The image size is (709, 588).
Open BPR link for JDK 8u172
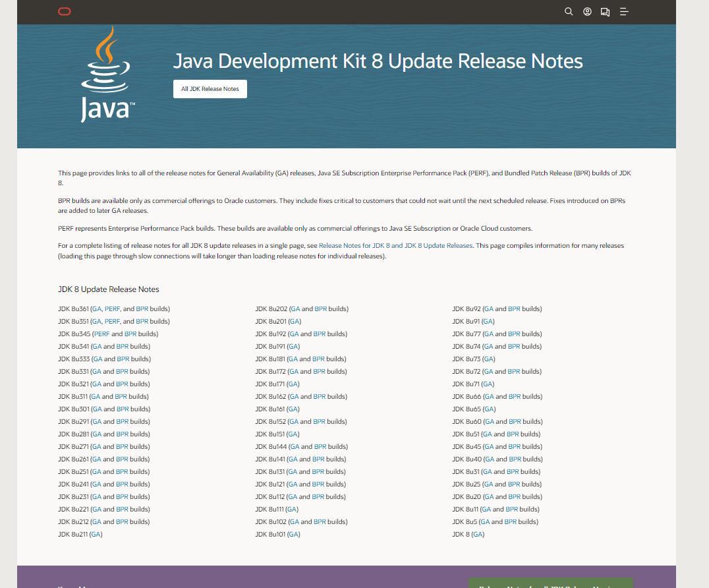[x=319, y=372]
